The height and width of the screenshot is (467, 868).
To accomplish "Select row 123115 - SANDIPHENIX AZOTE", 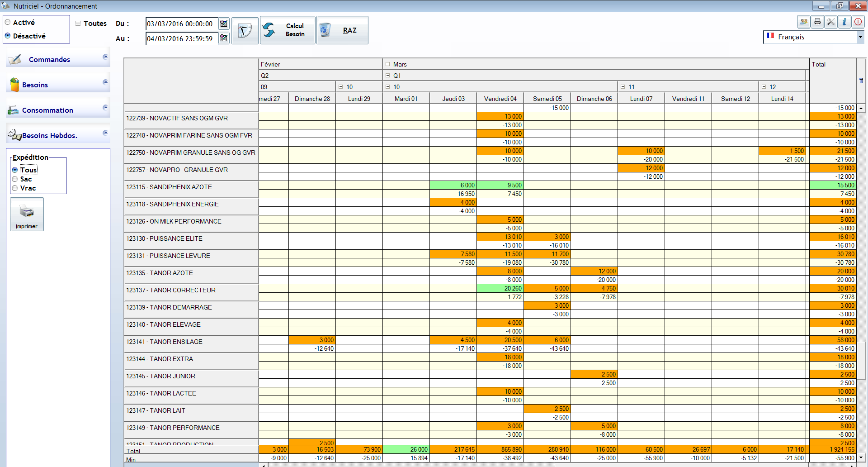I will (x=191, y=190).
